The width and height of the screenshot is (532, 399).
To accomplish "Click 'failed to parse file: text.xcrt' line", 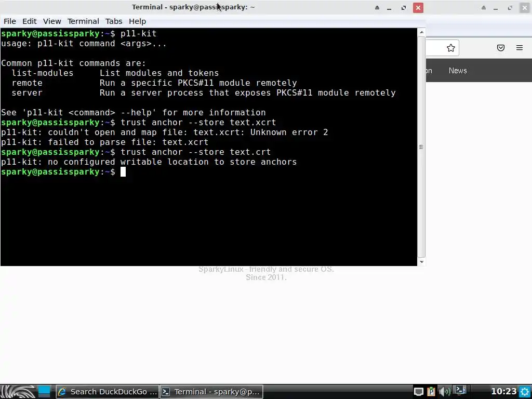I will pos(104,142).
